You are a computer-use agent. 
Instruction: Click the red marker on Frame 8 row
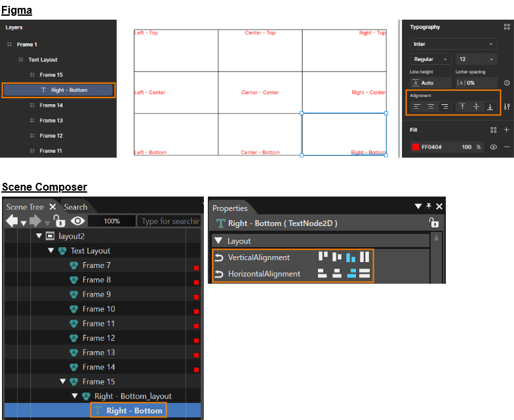click(197, 282)
